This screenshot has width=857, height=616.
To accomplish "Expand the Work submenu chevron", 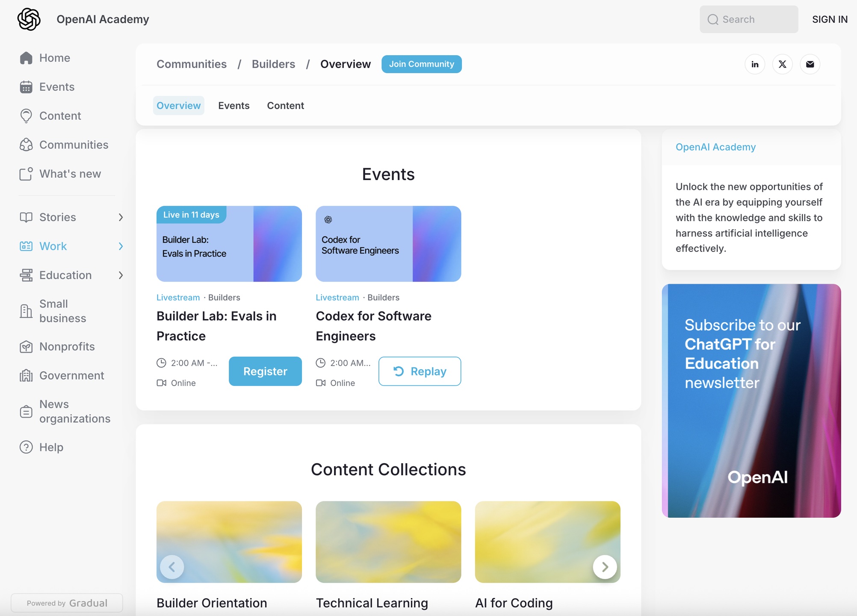I will (x=121, y=246).
